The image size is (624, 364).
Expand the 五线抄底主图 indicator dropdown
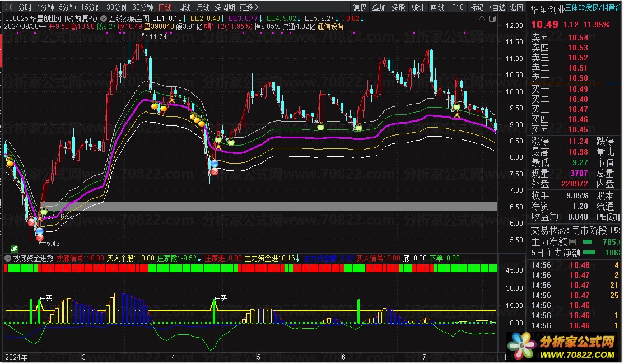pyautogui.click(x=104, y=18)
